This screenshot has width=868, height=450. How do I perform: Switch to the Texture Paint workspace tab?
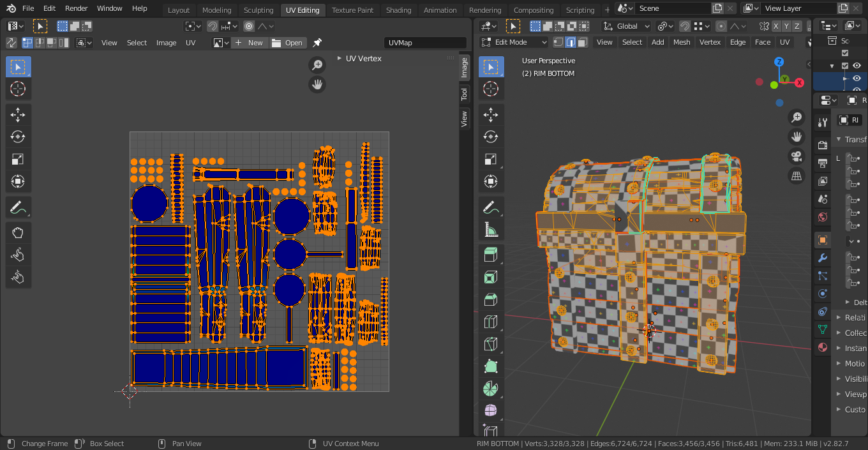coord(352,10)
